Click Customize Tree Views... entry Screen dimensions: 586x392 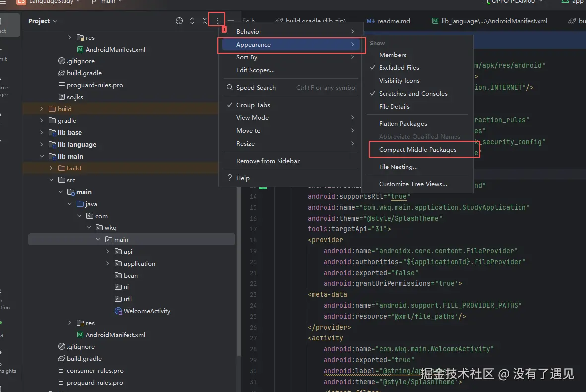click(413, 184)
